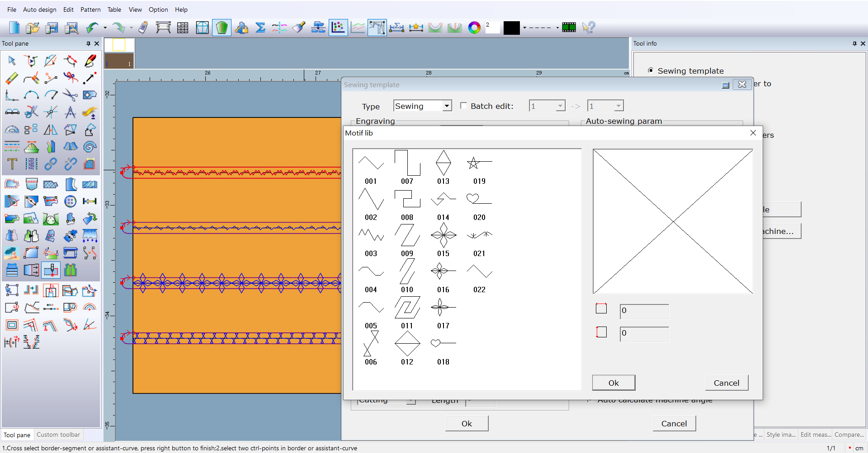The width and height of the screenshot is (868, 453).
Task: Click the Sigma sum icon in the toolbar
Action: tap(260, 28)
